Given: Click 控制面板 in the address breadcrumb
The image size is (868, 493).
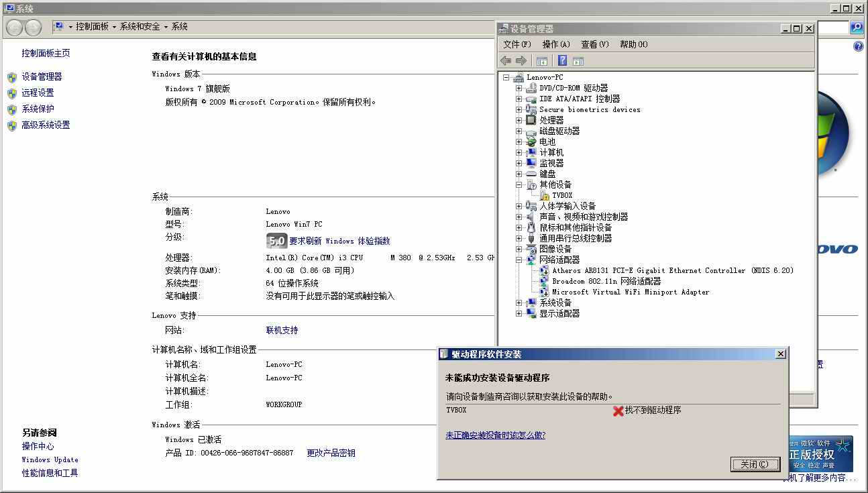Looking at the screenshot, I should pyautogui.click(x=92, y=27).
